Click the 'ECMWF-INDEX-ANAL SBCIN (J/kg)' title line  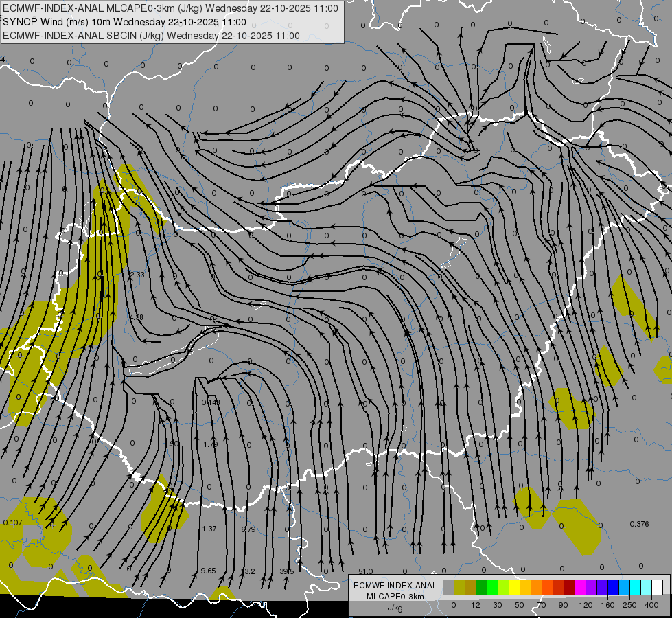(151, 36)
